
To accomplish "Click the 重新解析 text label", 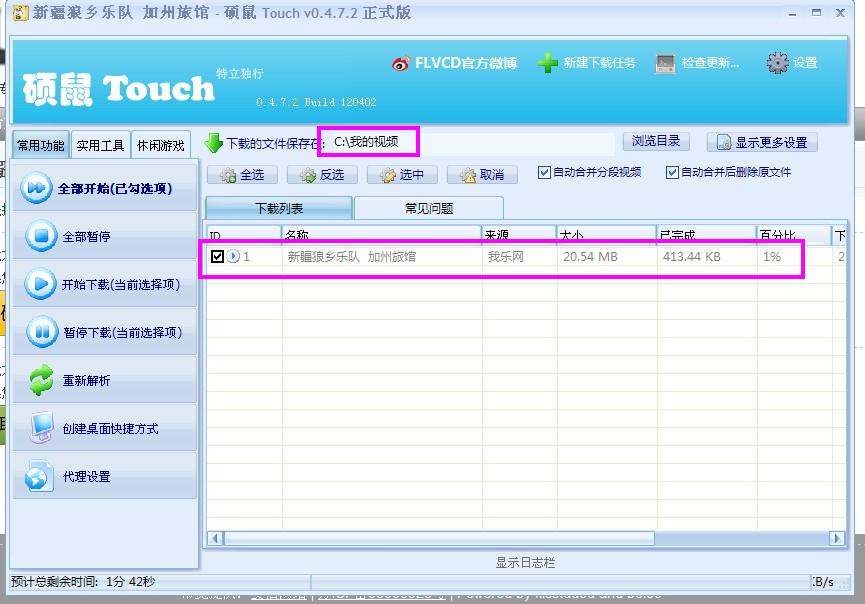I will click(x=86, y=381).
